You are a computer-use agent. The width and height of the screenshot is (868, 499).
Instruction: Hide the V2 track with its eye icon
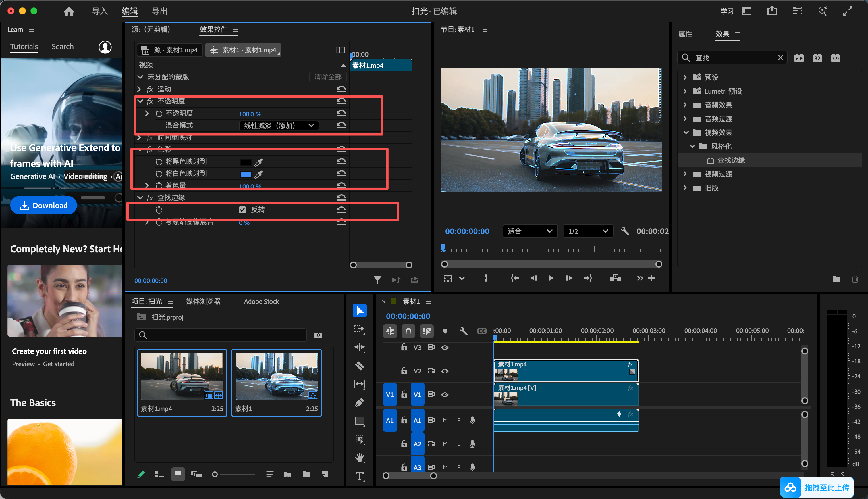tap(445, 371)
